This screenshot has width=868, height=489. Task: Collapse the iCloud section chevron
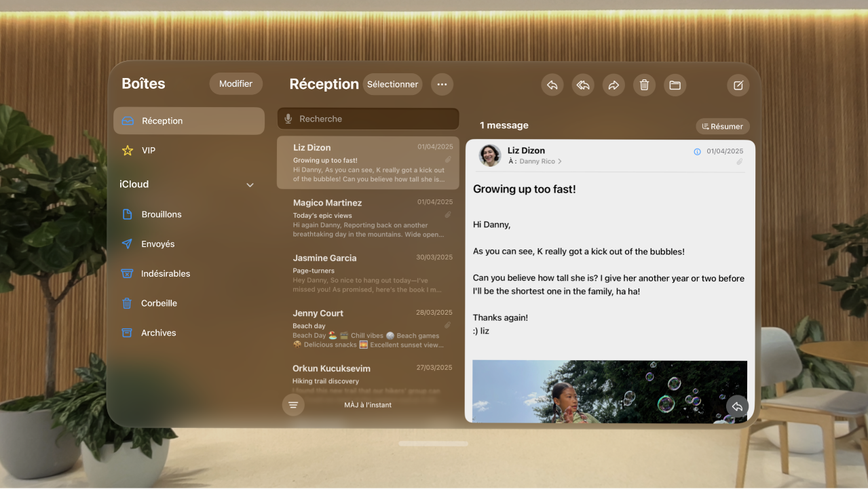pos(250,185)
